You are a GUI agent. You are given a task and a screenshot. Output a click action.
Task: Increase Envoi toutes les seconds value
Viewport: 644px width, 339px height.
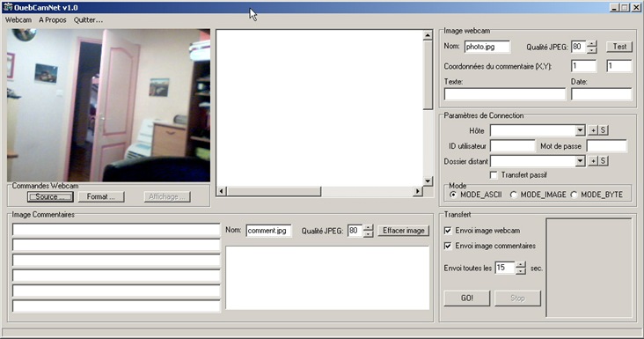point(520,265)
